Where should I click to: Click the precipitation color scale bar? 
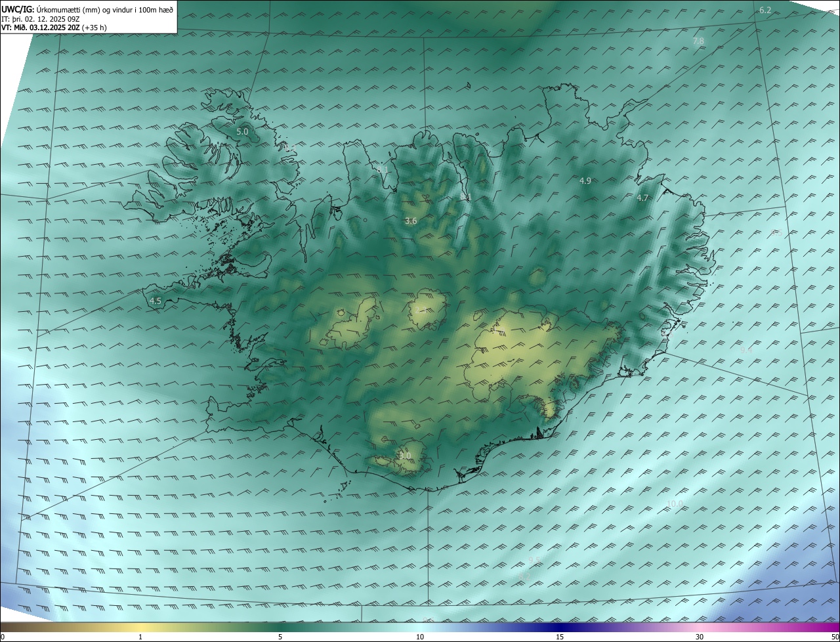tap(420, 628)
